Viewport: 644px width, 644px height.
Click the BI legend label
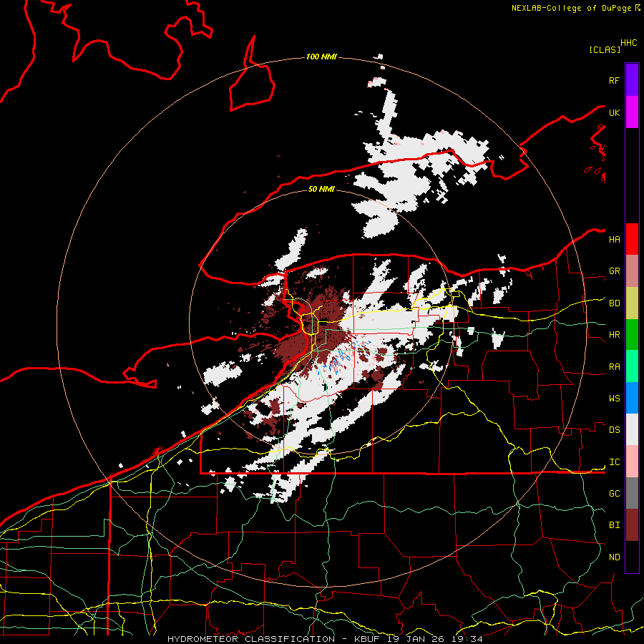tap(614, 525)
